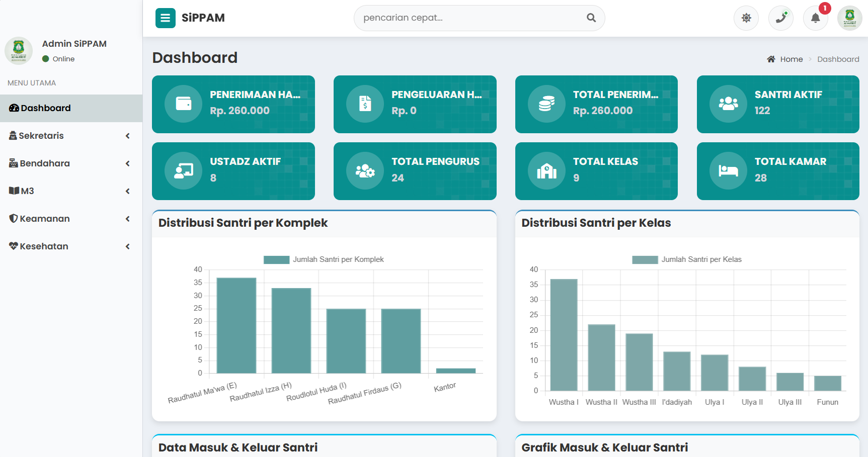Click the coins icon on Total Penerimaan card

click(546, 104)
